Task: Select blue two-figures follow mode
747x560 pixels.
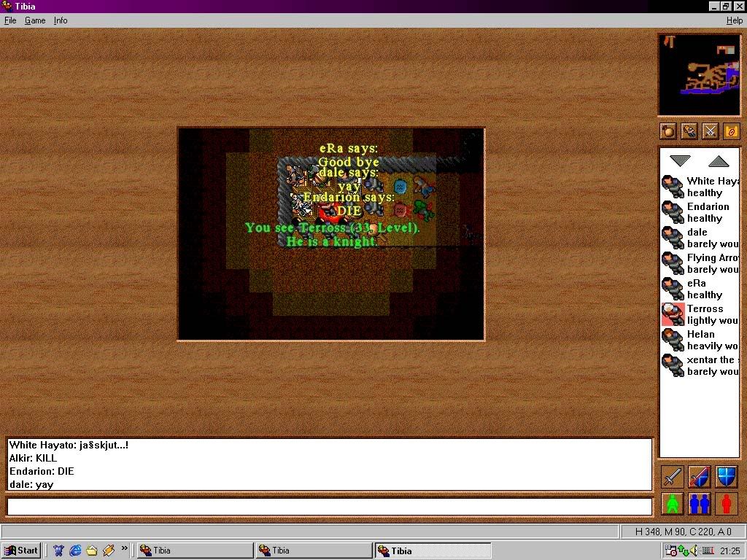Action: (x=700, y=504)
